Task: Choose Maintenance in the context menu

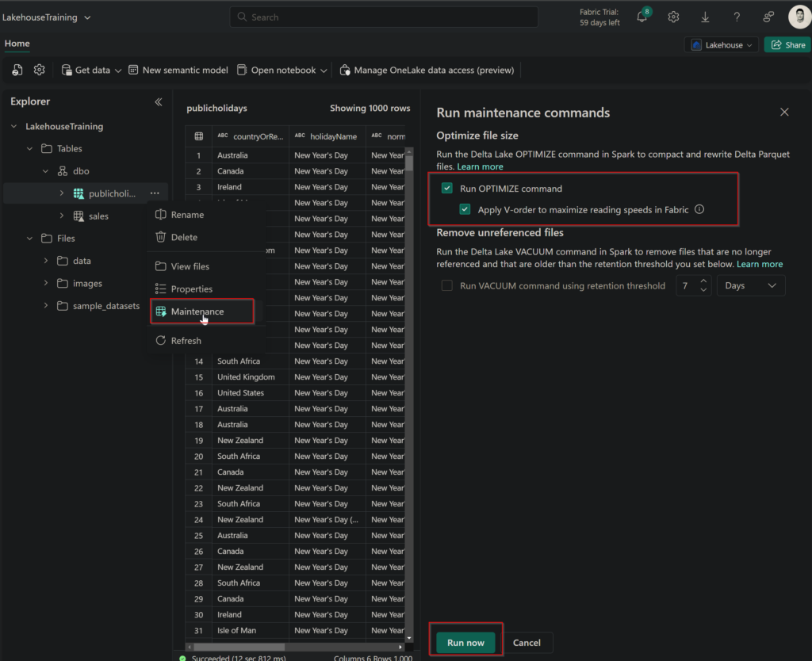Action: pos(202,311)
